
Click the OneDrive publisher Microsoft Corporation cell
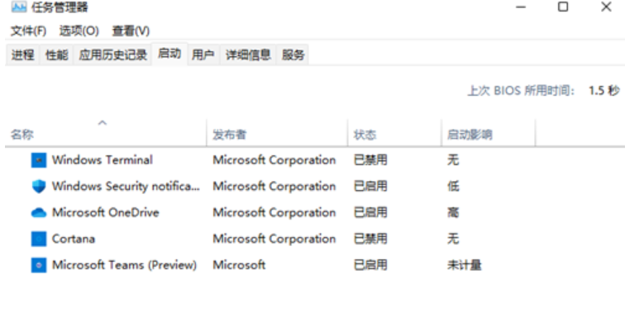point(274,212)
